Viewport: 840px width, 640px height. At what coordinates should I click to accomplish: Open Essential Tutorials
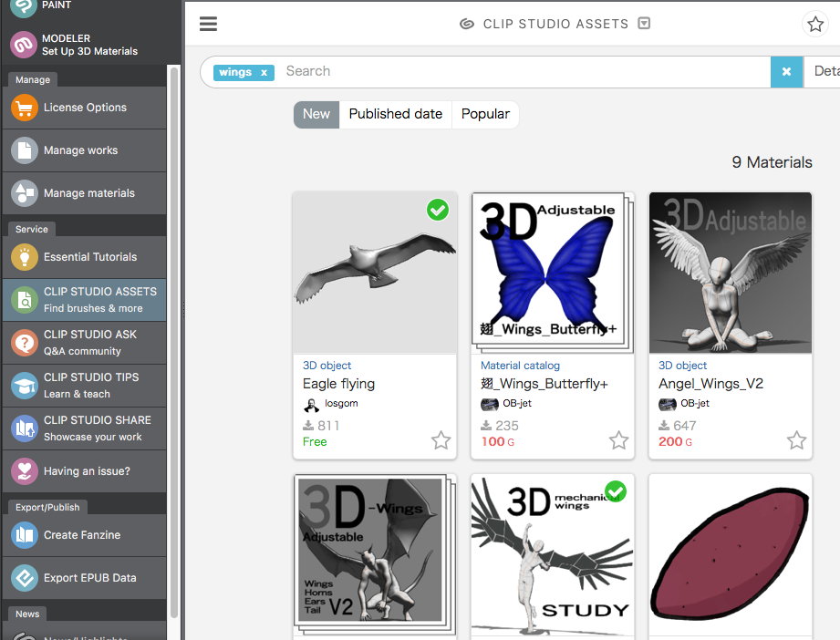pos(85,257)
